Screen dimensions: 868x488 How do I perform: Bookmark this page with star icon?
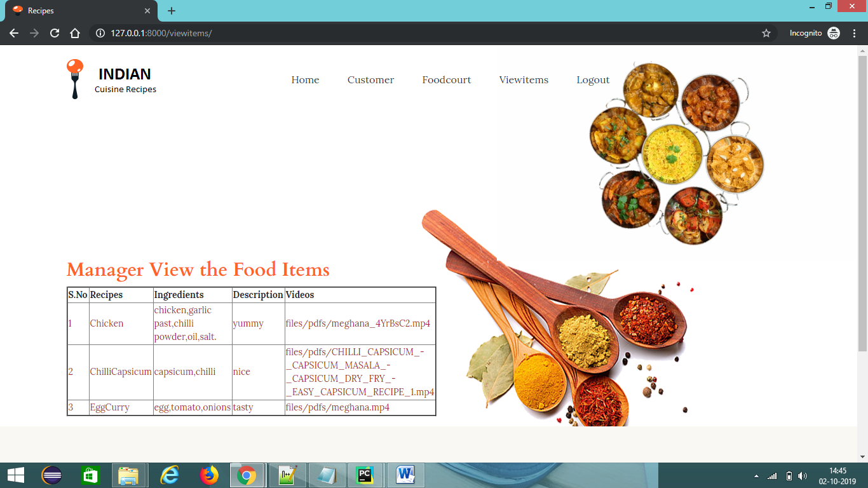[x=766, y=33]
